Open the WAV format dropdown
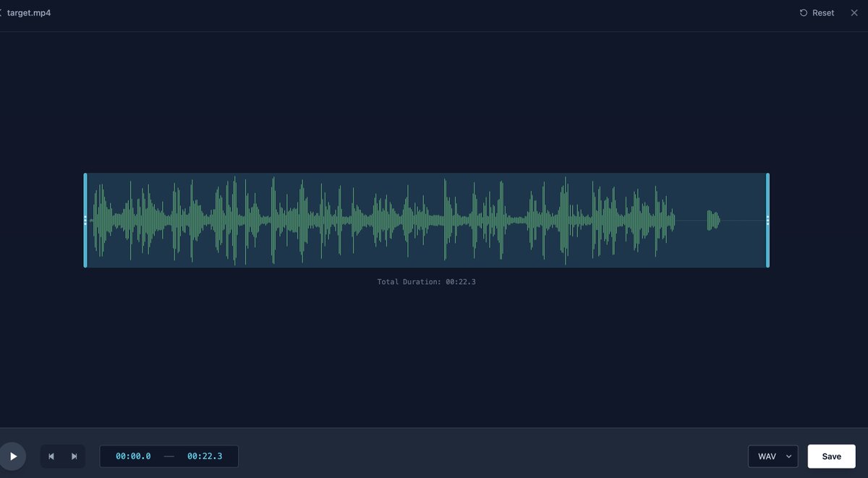 click(773, 456)
